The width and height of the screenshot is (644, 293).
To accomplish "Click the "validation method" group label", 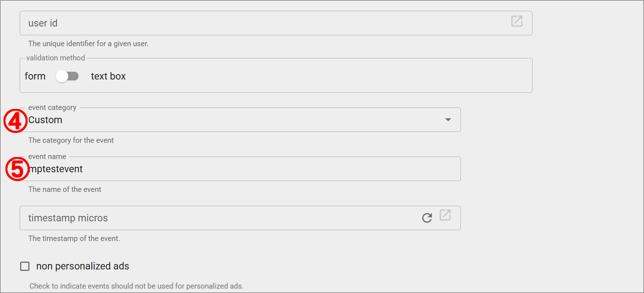I will point(55,58).
